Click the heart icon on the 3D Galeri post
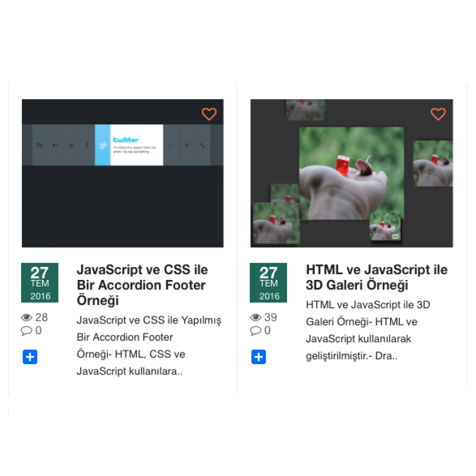Screen dimensions: 476x476 (x=438, y=114)
